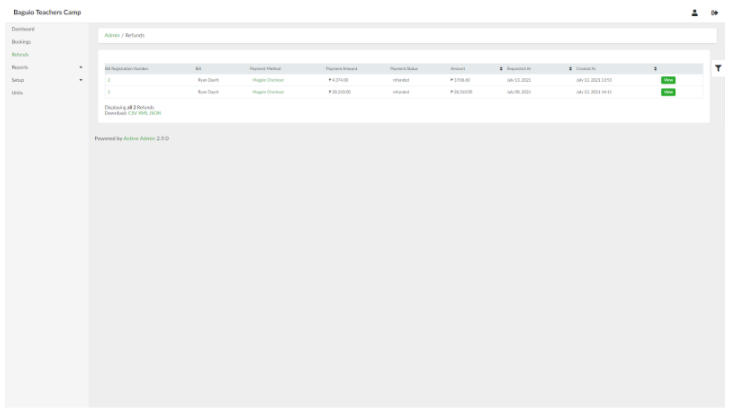Go to Bookings in the sidebar

[x=21, y=42]
